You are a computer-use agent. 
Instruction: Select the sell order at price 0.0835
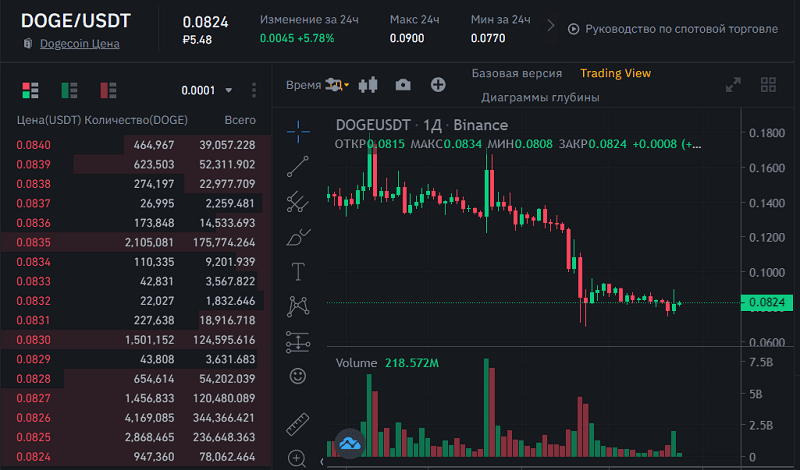pos(136,242)
